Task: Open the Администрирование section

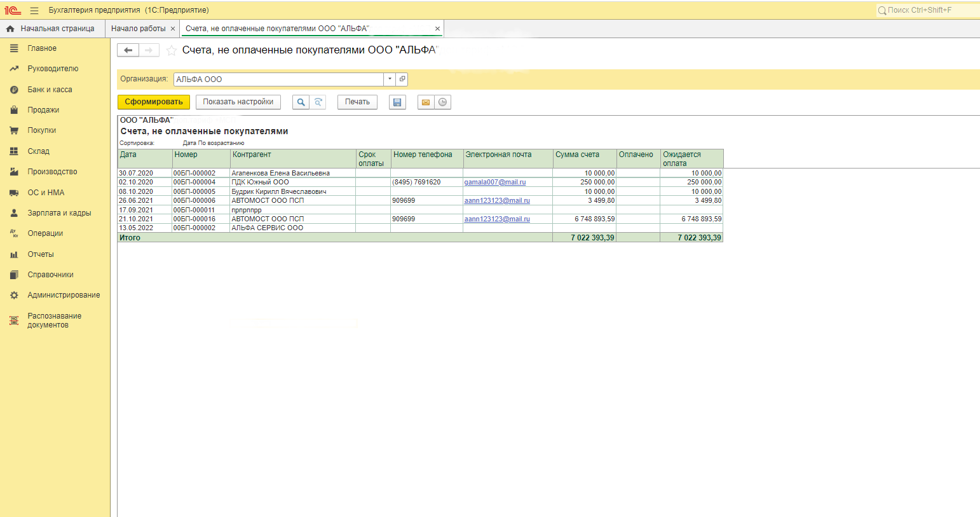Action: pos(64,295)
